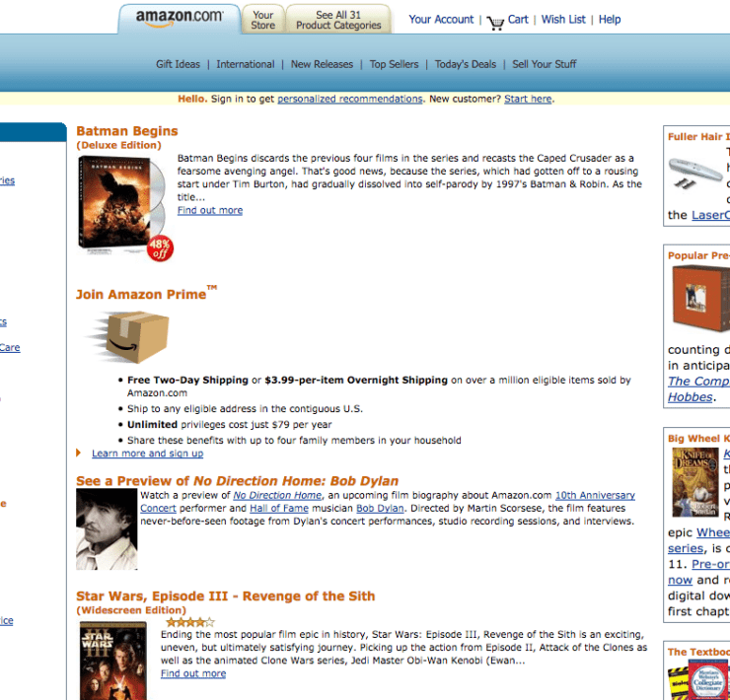
Task: Open the shopping cart icon
Action: (495, 23)
